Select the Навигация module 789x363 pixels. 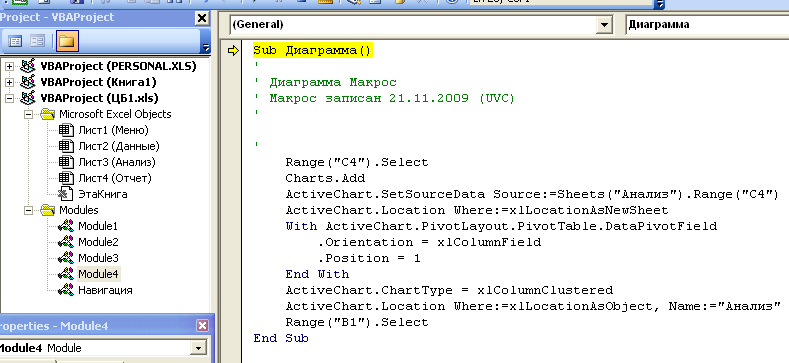(105, 291)
